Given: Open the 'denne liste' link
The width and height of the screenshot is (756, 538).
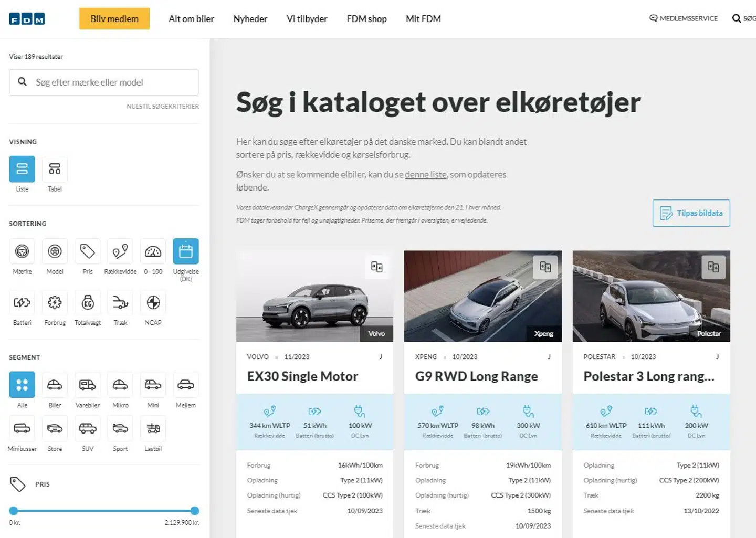Looking at the screenshot, I should pos(425,174).
